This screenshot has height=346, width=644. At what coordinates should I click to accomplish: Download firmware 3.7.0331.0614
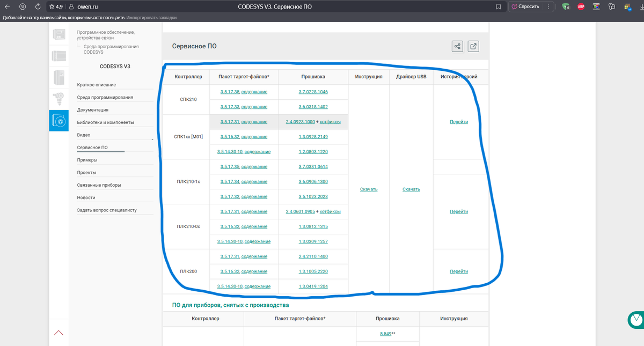coord(313,167)
